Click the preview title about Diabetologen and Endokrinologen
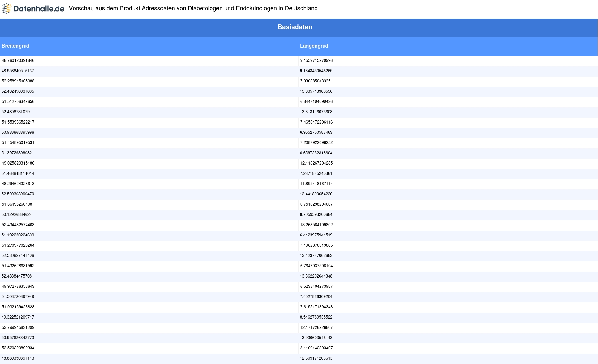 (193, 8)
